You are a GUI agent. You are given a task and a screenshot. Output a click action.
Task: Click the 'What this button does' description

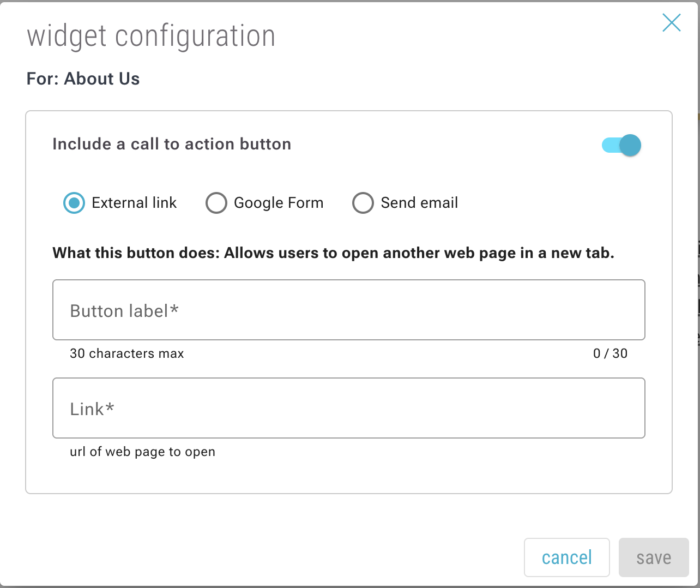pyautogui.click(x=333, y=253)
